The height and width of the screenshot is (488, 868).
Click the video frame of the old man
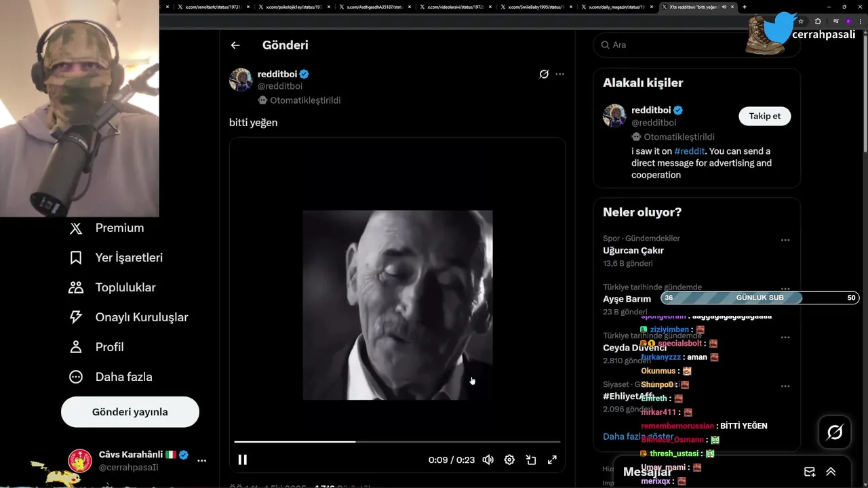pyautogui.click(x=397, y=305)
